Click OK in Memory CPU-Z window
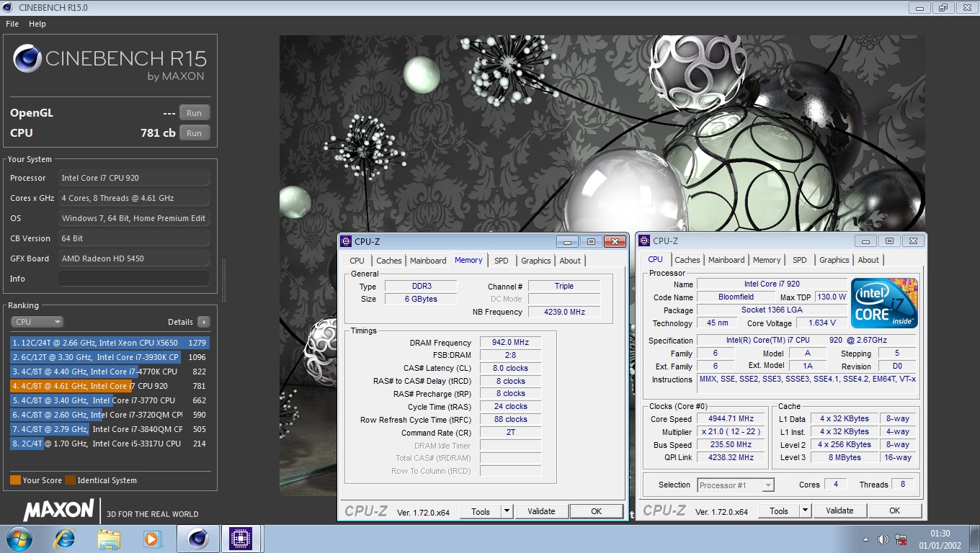 pos(597,511)
